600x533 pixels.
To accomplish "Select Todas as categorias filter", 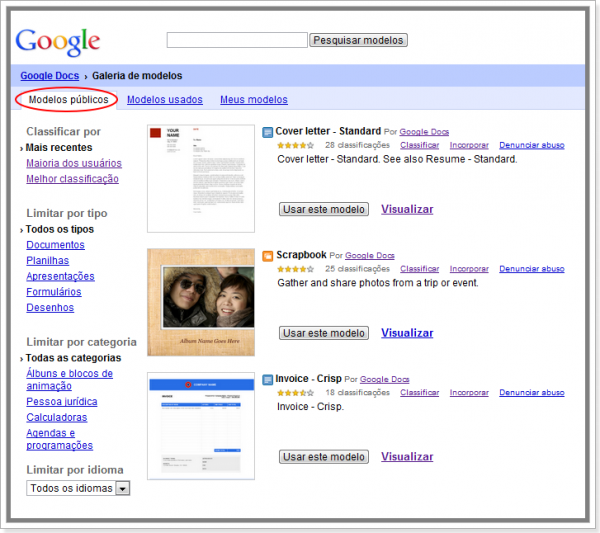I will (x=73, y=358).
